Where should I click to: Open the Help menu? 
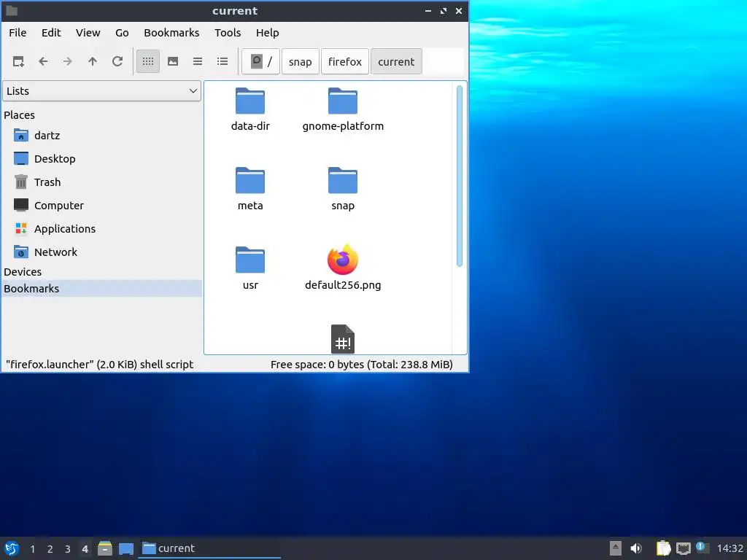pyautogui.click(x=267, y=33)
